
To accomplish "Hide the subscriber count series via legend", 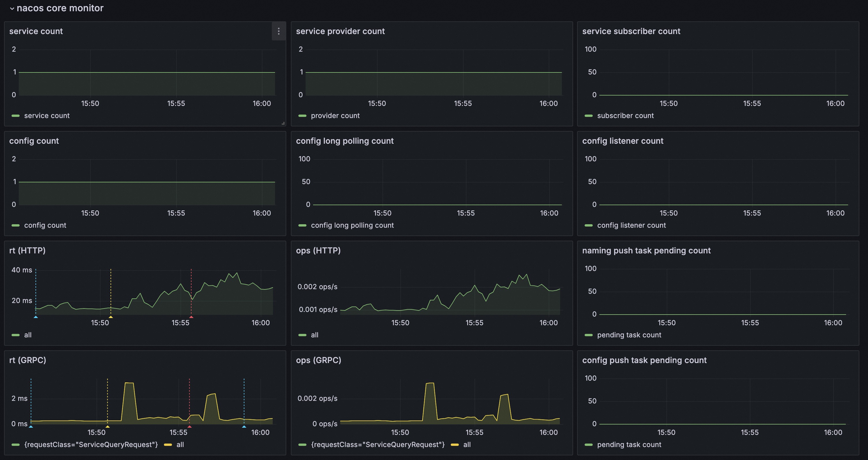I will 625,116.
